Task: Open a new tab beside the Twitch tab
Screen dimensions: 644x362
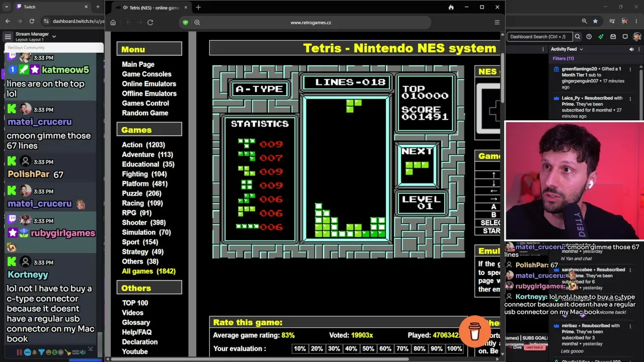Action: [x=98, y=7]
